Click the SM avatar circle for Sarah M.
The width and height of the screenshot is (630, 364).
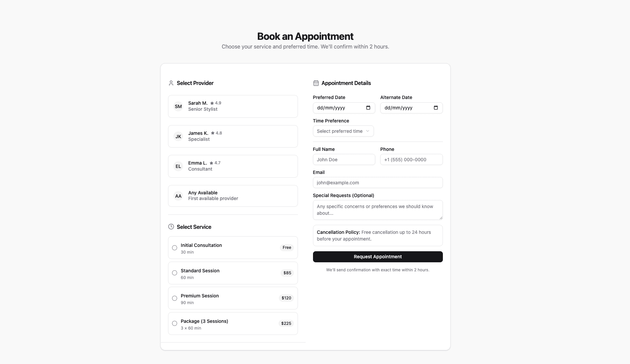(x=178, y=106)
